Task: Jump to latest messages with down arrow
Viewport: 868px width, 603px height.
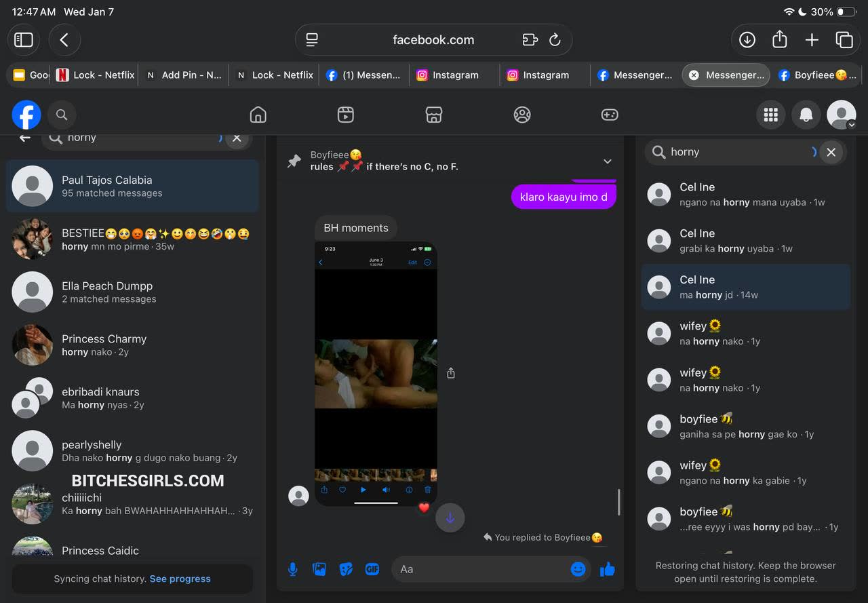Action: pyautogui.click(x=450, y=518)
